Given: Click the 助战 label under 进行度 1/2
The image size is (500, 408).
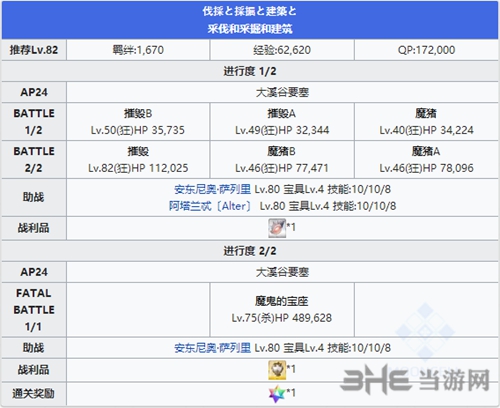Looking at the screenshot, I should click(x=34, y=197).
